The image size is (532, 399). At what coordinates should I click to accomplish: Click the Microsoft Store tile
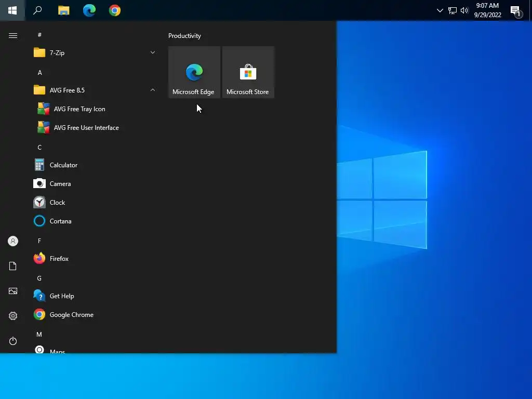(248, 72)
